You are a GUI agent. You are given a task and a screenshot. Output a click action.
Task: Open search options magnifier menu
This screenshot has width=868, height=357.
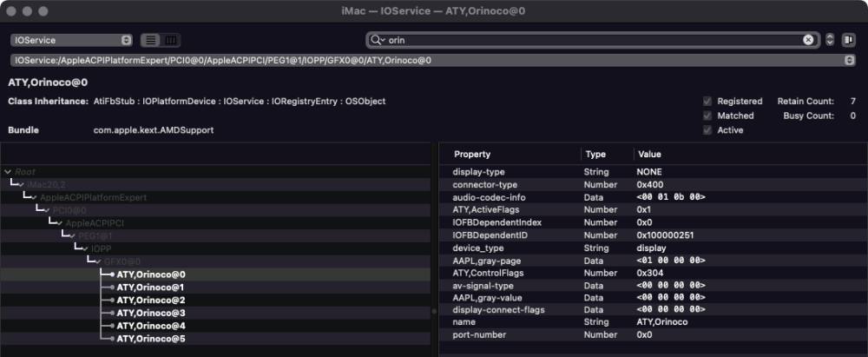(378, 40)
